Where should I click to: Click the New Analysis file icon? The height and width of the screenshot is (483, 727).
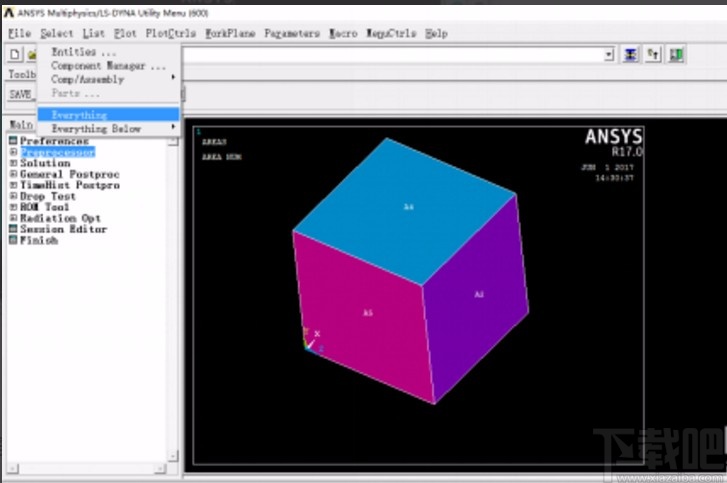(14, 54)
